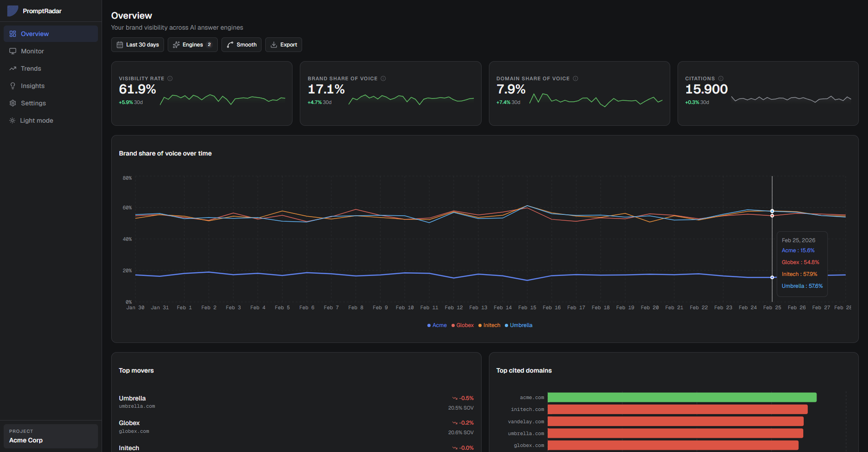The height and width of the screenshot is (452, 868).
Task: Select the Overview grid icon in sidebar
Action: point(13,33)
